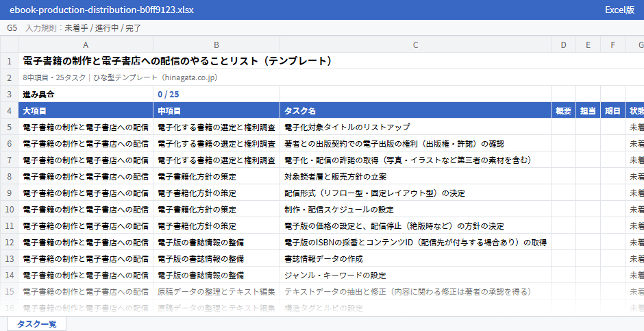Click the タスク名 header cell
This screenshot has width=644, height=331.
(415, 110)
